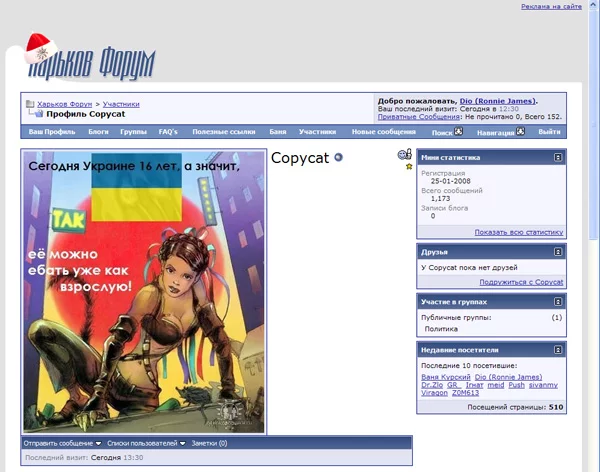This screenshot has height=472, width=600.
Task: Open visitor sivanmy profile
Action: (x=543, y=385)
